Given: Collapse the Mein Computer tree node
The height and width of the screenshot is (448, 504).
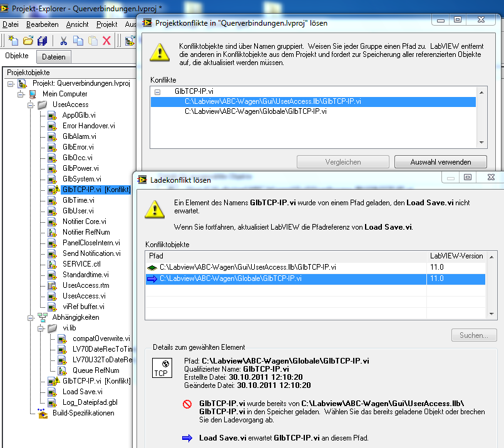Looking at the screenshot, I should tap(21, 94).
